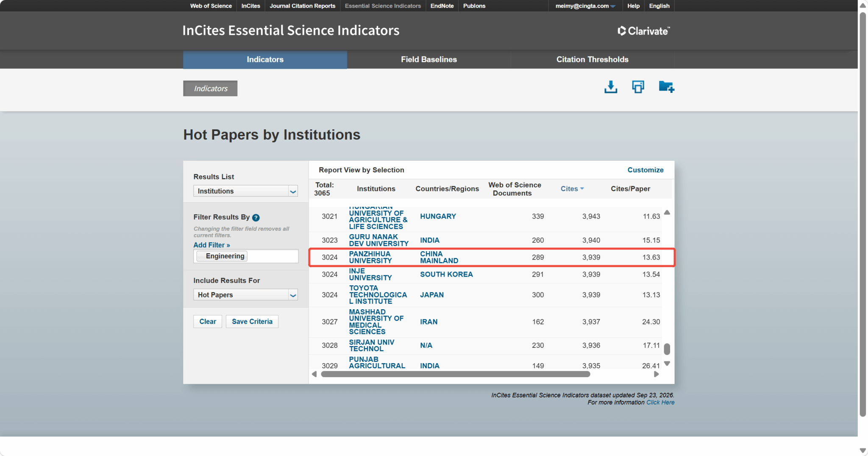Click the Clarivate logo
This screenshot has height=456, width=868.
[x=643, y=31]
